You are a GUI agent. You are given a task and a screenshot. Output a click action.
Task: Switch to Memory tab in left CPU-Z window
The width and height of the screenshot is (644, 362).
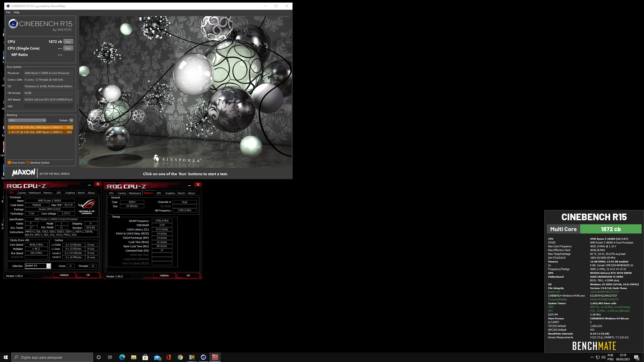48,193
